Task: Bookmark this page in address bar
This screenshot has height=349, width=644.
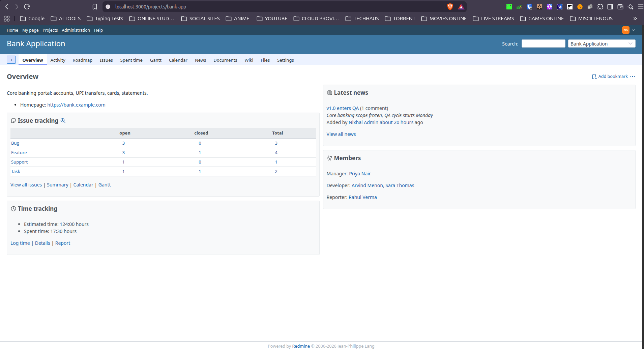Action: click(x=95, y=7)
